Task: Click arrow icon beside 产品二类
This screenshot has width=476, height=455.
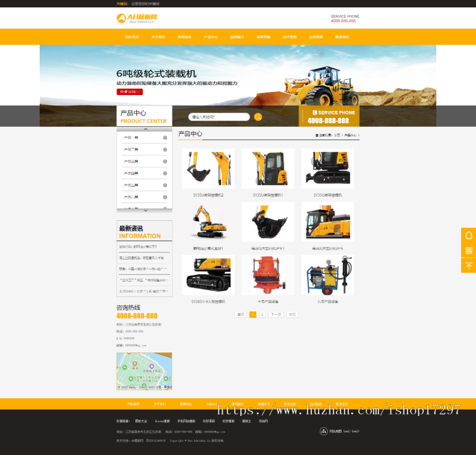Action: [x=165, y=150]
